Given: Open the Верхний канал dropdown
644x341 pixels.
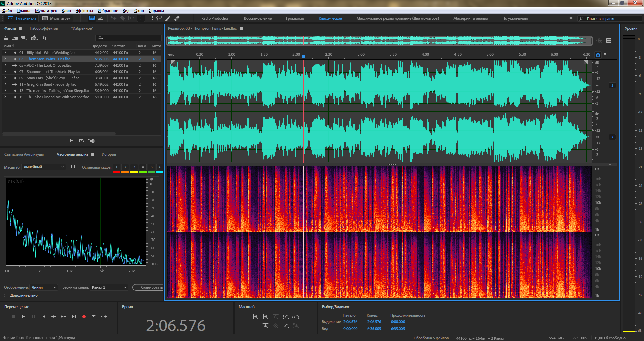Looking at the screenshot, I should point(109,287).
